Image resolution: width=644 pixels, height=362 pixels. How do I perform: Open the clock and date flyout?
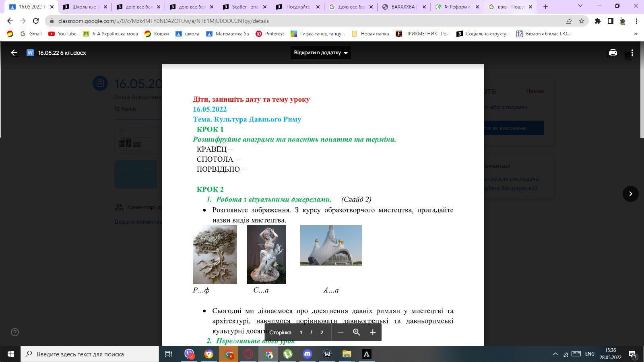pos(610,354)
